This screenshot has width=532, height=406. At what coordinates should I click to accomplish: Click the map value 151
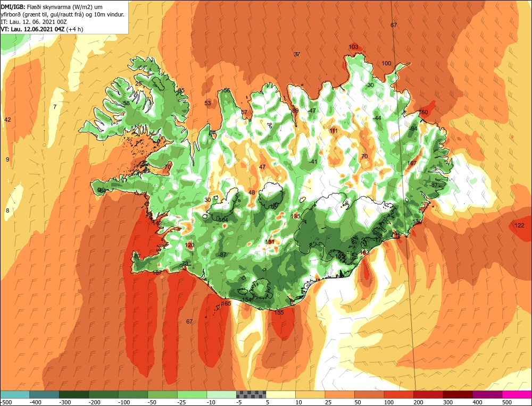pos(270,242)
